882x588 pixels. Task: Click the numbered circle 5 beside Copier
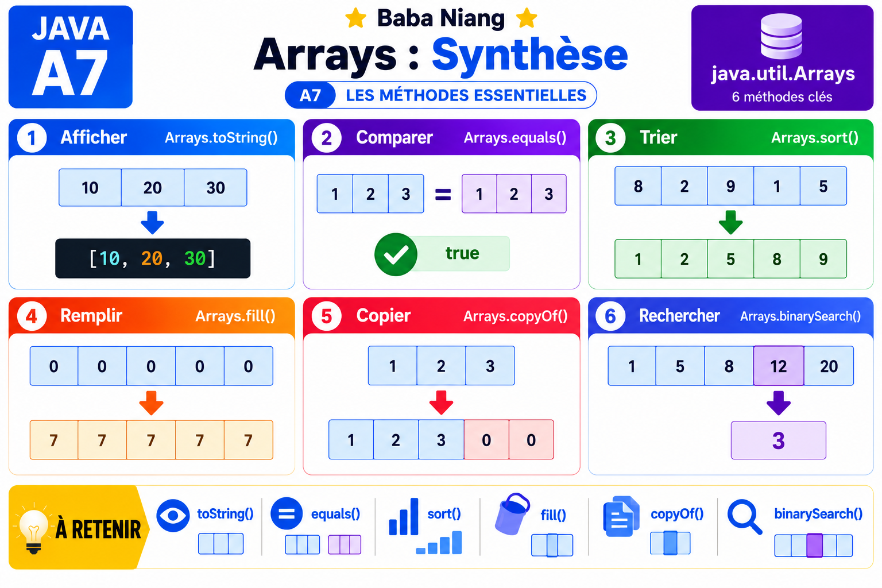point(326,316)
